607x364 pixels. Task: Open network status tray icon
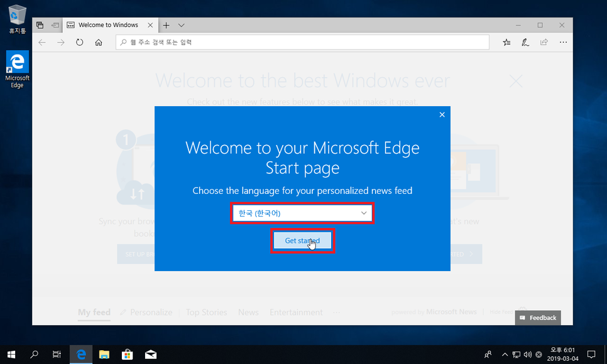[x=517, y=355]
